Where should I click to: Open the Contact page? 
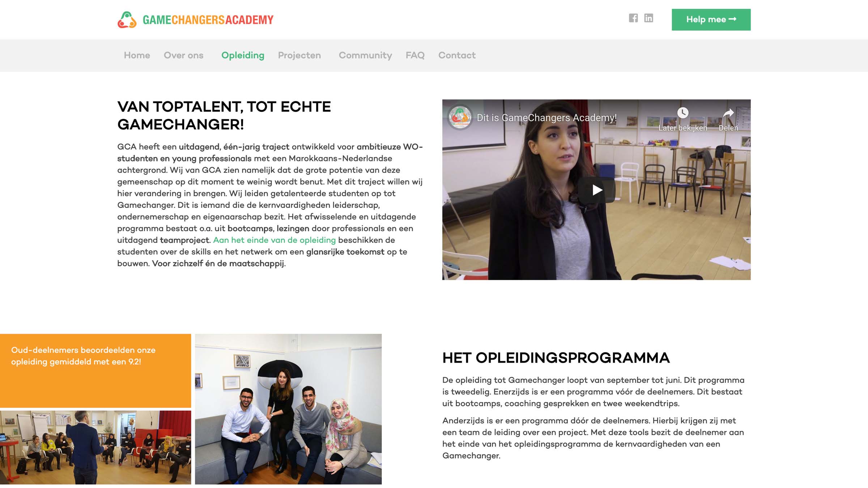pos(457,55)
